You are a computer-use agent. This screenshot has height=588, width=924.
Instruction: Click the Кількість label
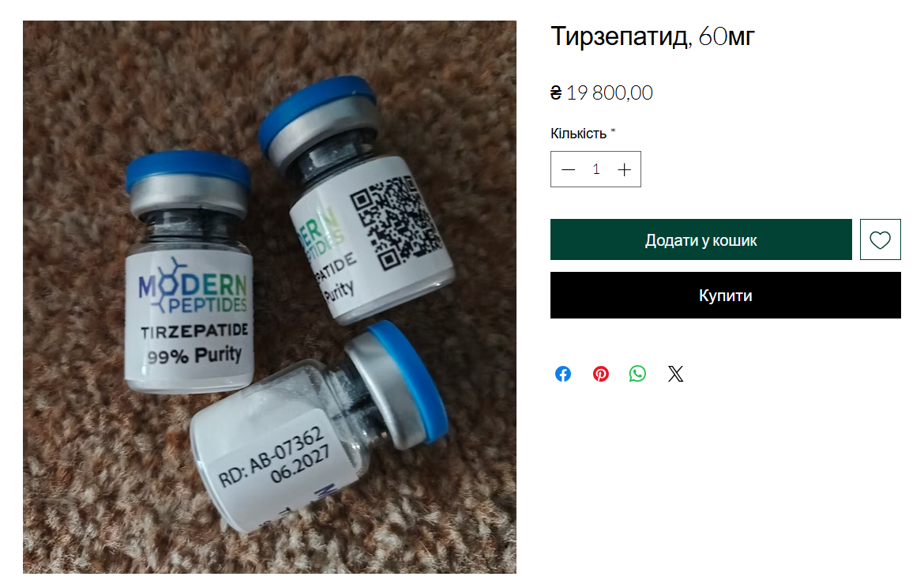[578, 134]
